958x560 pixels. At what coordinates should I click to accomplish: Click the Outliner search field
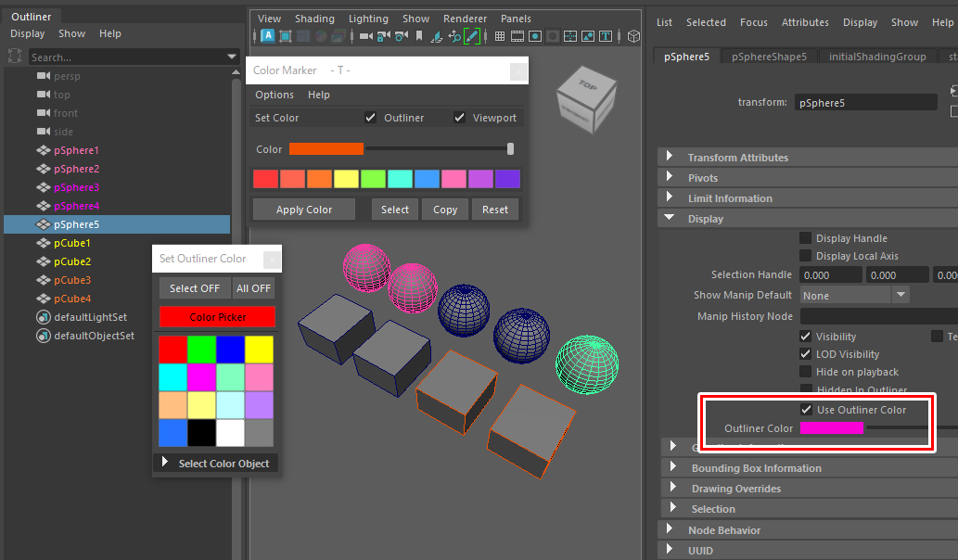coord(126,57)
